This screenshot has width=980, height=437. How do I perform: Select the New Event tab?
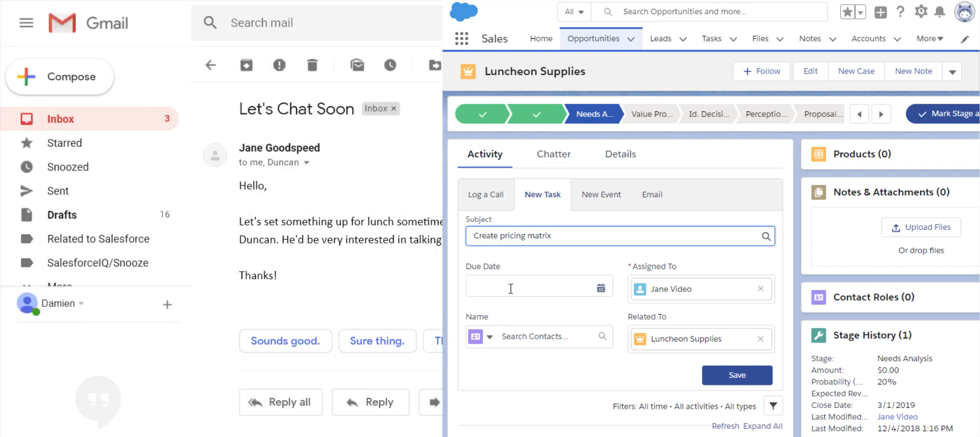(x=601, y=195)
